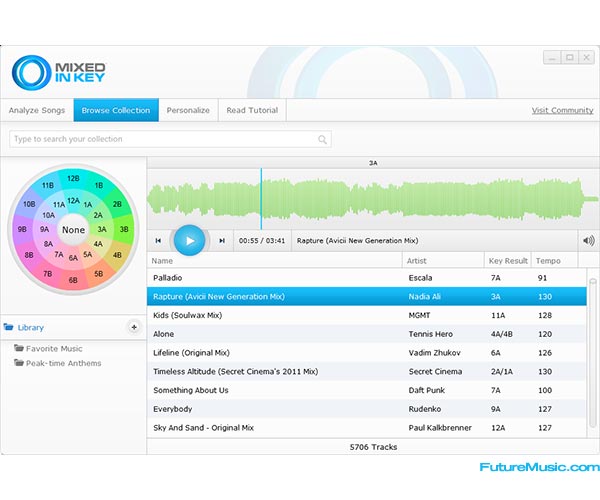The image size is (600, 500).
Task: Filter by inner 6A segment
Action: [73, 258]
